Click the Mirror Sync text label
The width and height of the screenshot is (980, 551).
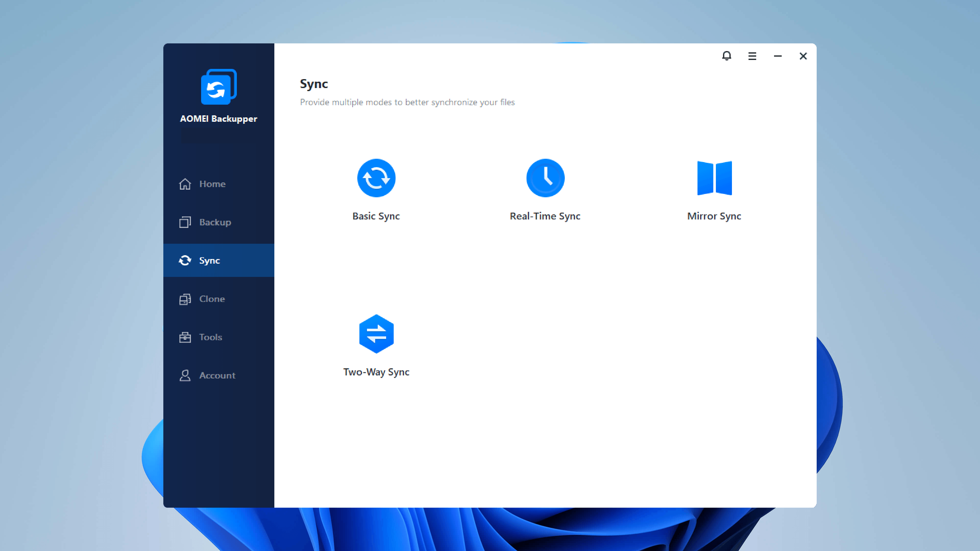click(714, 216)
